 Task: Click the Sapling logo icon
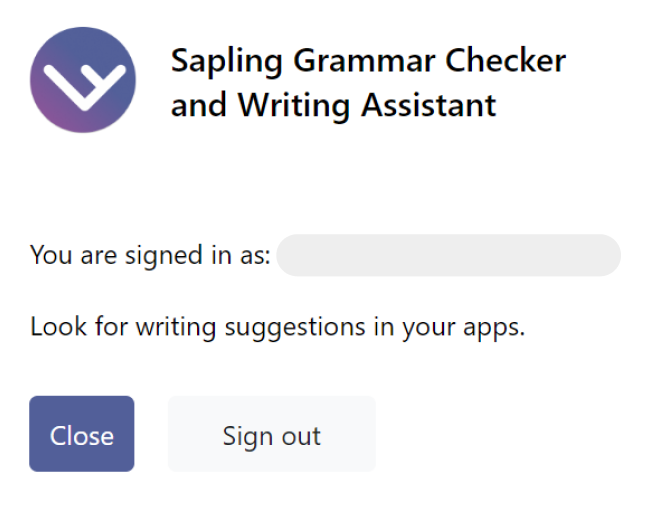pyautogui.click(x=83, y=80)
